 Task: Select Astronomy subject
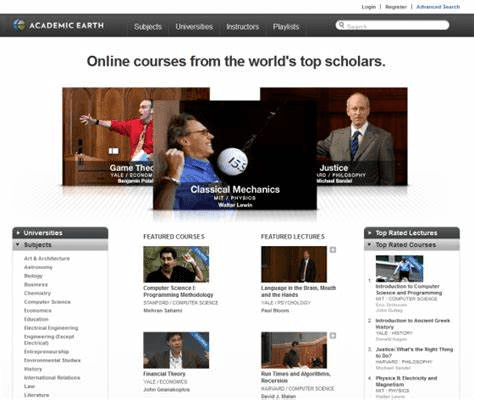pos(38,267)
